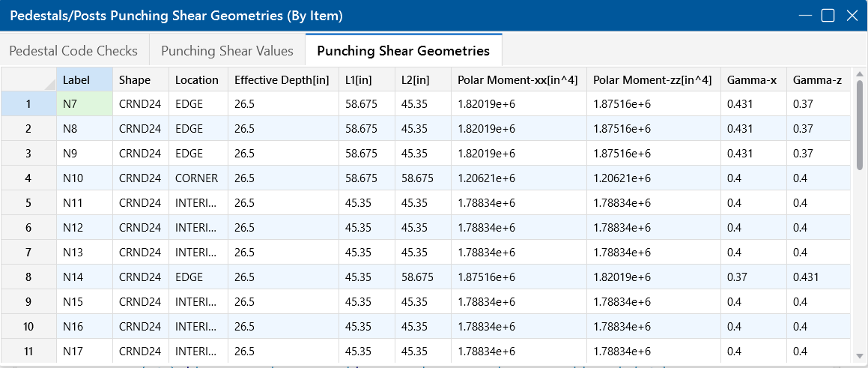Select the Punching Shear Geometries tab

tap(403, 51)
